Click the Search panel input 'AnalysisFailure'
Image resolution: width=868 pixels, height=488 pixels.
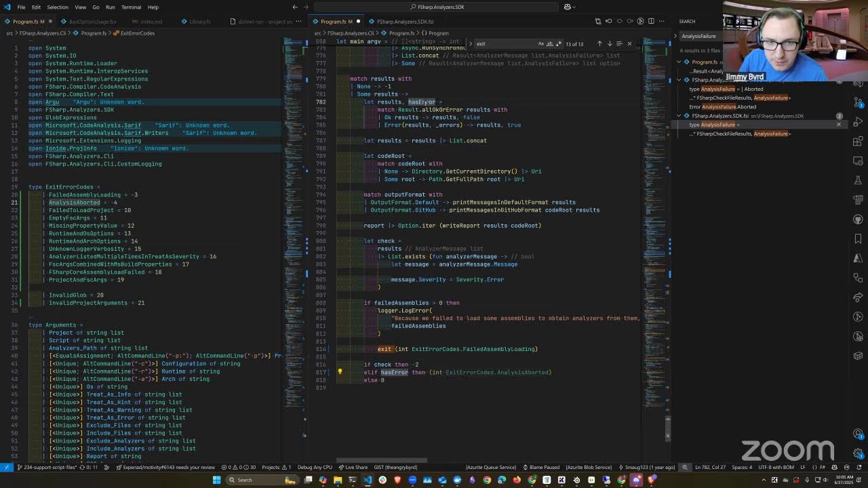click(x=702, y=36)
